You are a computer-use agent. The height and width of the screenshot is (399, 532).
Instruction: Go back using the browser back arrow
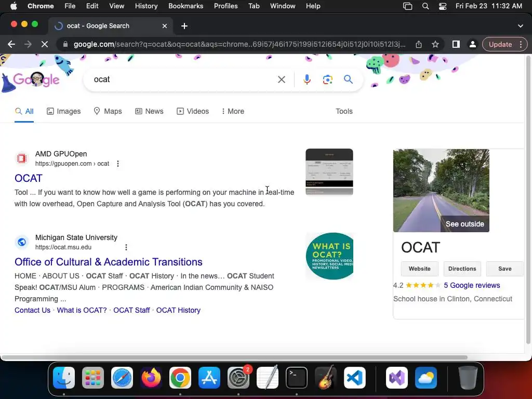pos(11,45)
